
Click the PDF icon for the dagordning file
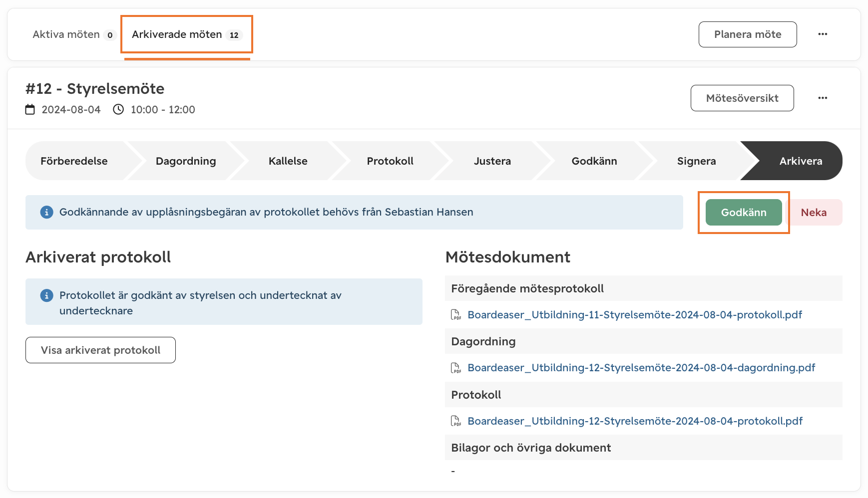[456, 368]
